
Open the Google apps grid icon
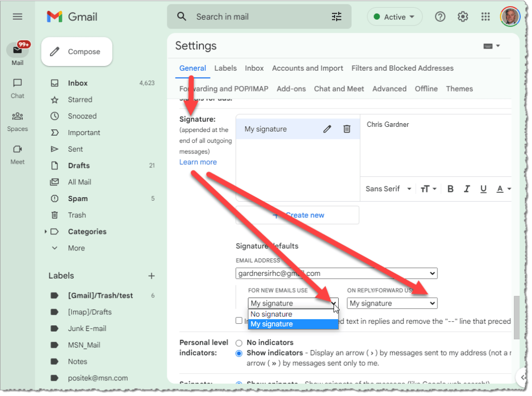tap(485, 17)
